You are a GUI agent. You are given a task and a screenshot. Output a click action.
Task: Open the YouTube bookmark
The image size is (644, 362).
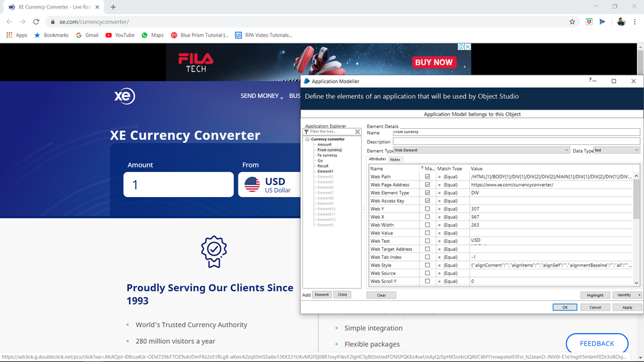pyautogui.click(x=120, y=35)
